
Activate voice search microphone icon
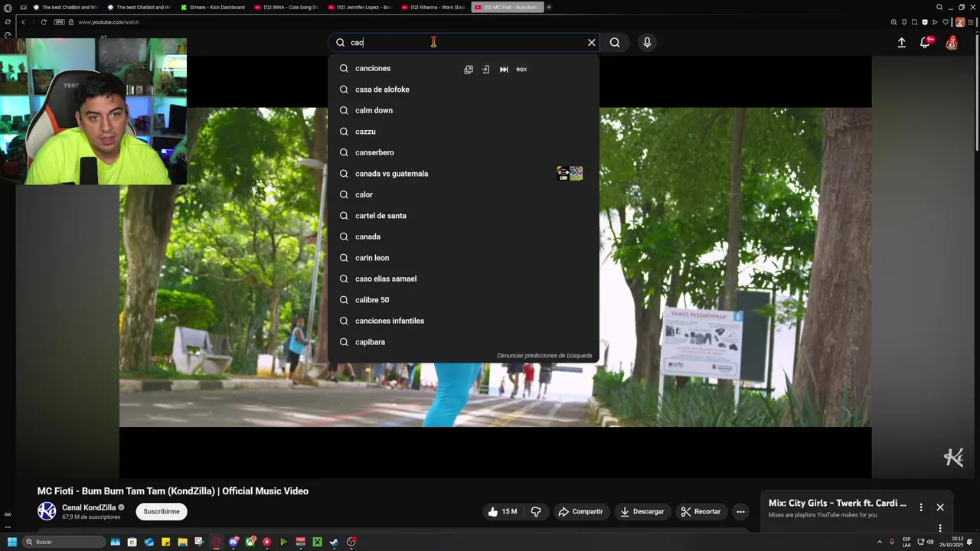pos(647,43)
